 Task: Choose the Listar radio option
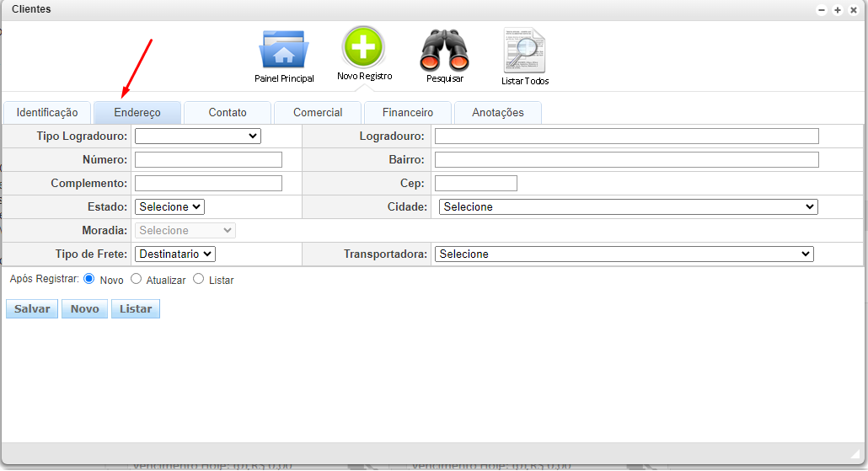point(199,279)
